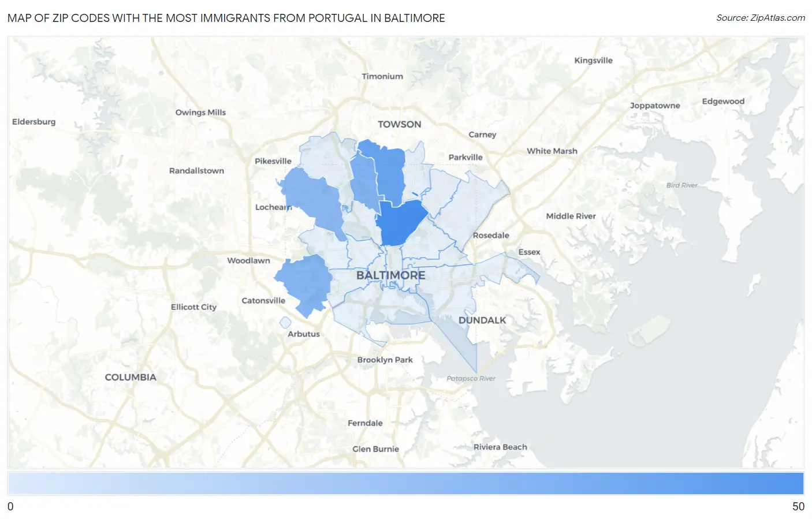Click the Kingsville label
The width and height of the screenshot is (812, 519).
point(593,61)
